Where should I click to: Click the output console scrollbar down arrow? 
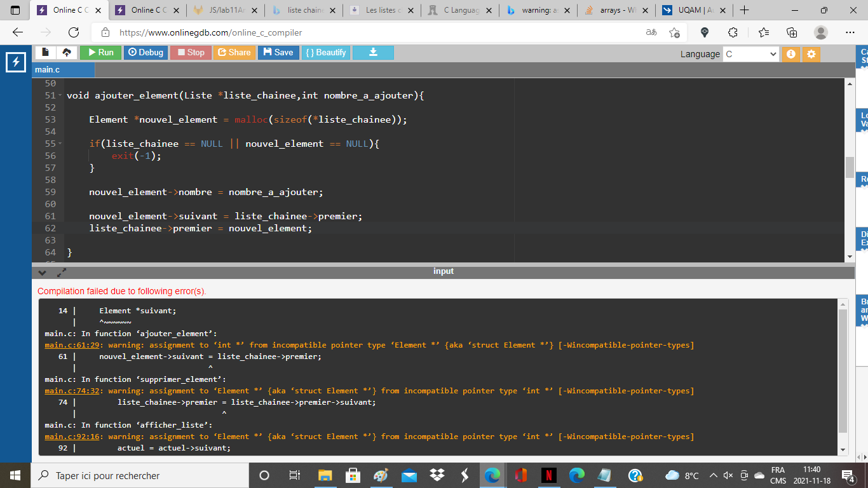843,449
